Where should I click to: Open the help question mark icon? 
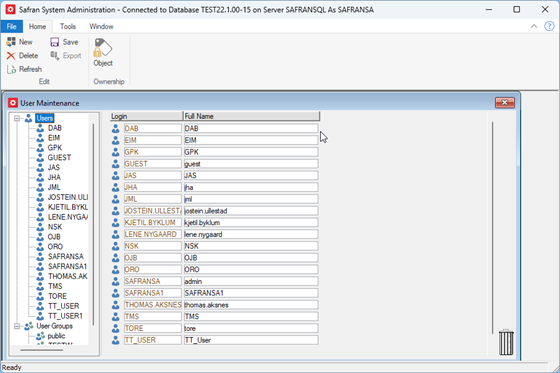click(x=549, y=26)
